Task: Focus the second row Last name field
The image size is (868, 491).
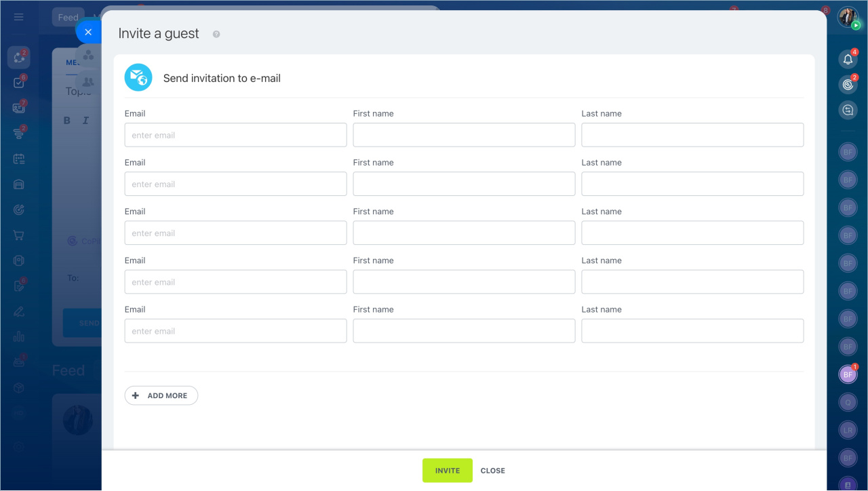Action: (x=692, y=184)
